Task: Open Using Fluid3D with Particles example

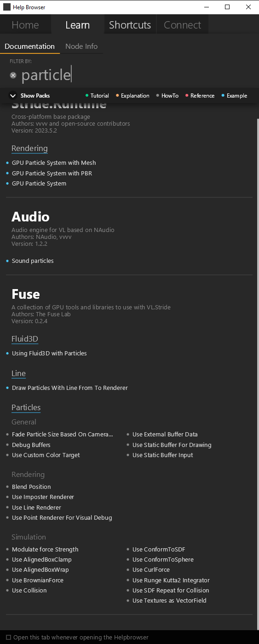Action: tap(49, 353)
